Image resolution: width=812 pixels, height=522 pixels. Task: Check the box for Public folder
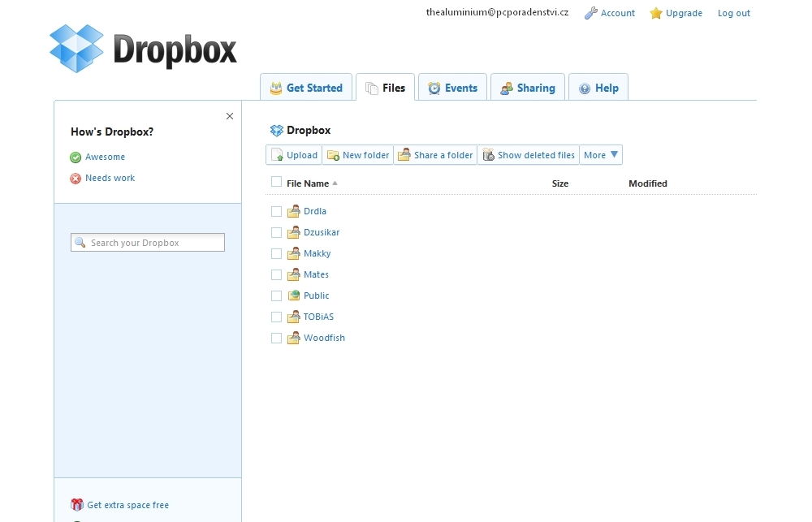click(x=277, y=296)
